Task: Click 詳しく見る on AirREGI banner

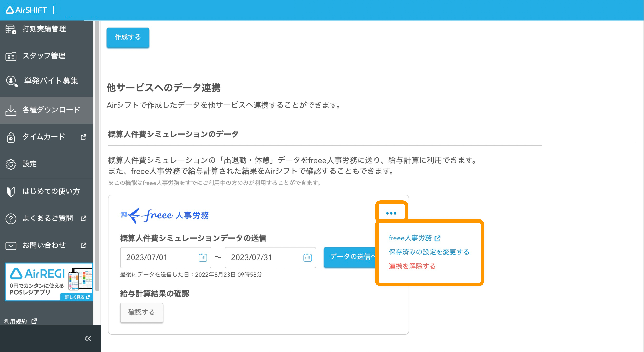Action: pyautogui.click(x=77, y=297)
